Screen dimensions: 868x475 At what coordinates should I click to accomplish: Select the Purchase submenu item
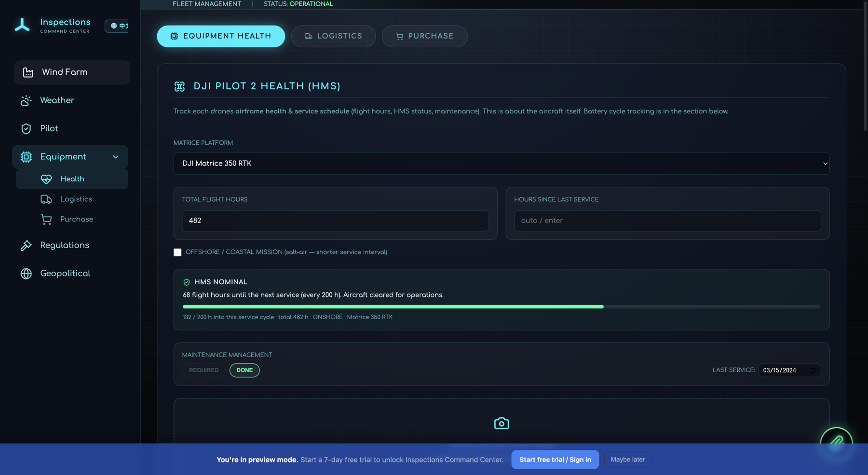coord(72,219)
